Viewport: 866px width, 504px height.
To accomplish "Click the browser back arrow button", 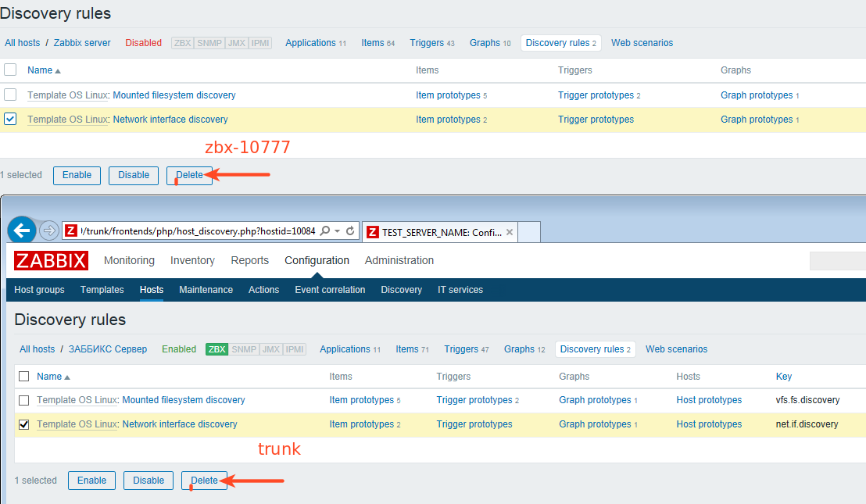I will [22, 231].
